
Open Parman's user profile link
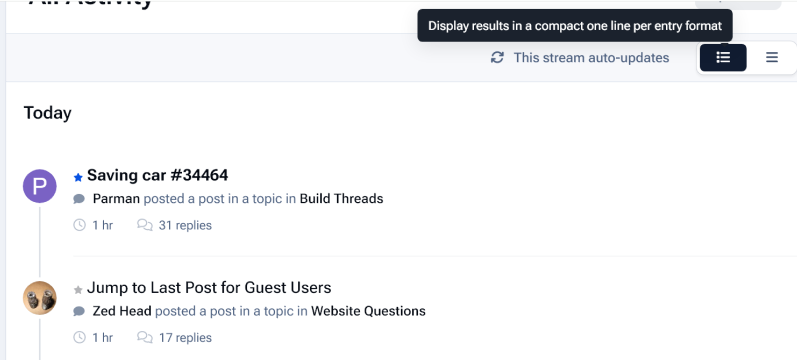116,198
